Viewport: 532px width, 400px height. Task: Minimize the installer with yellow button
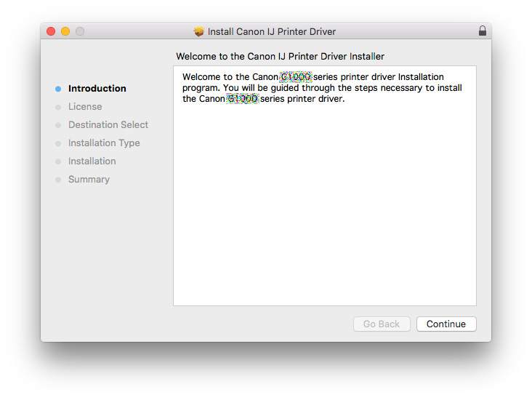click(65, 31)
